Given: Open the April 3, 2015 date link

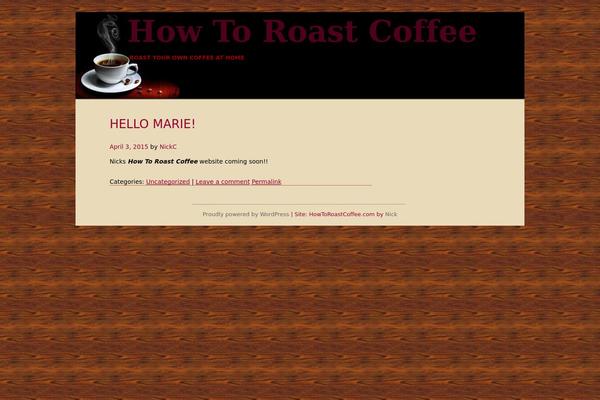Looking at the screenshot, I should click(x=129, y=147).
